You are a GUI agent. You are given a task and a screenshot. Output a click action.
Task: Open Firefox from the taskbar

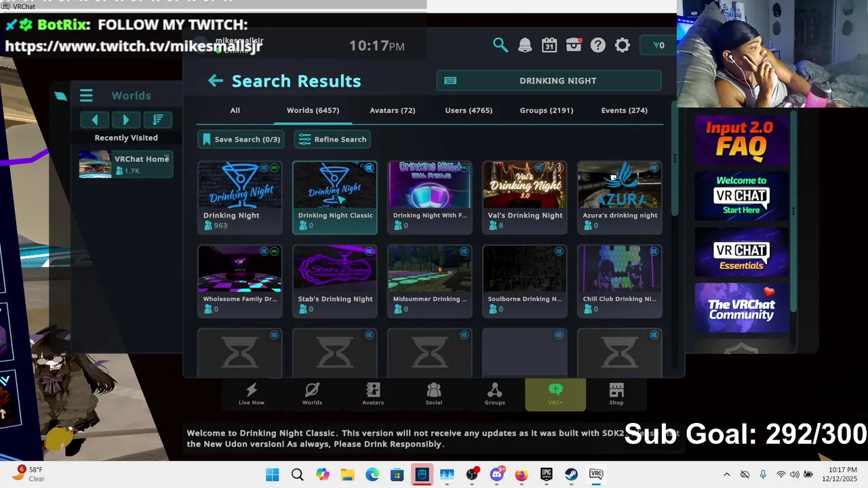521,474
